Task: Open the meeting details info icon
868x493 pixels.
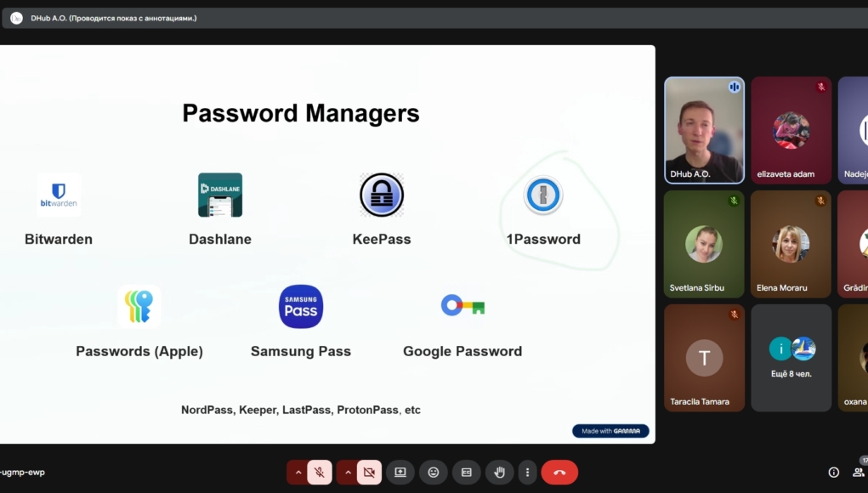Action: coord(834,472)
